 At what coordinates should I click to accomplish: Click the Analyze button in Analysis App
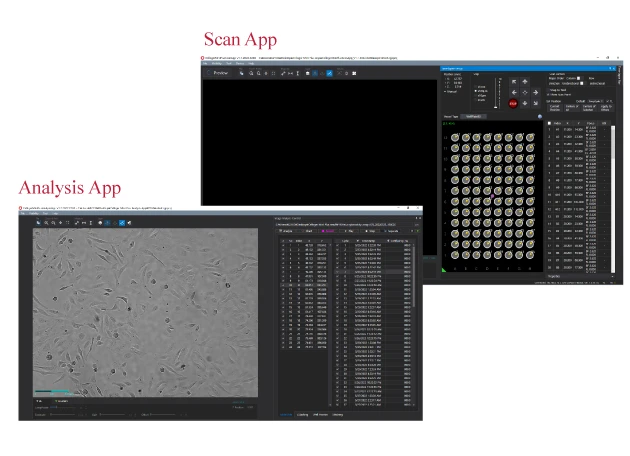click(286, 231)
